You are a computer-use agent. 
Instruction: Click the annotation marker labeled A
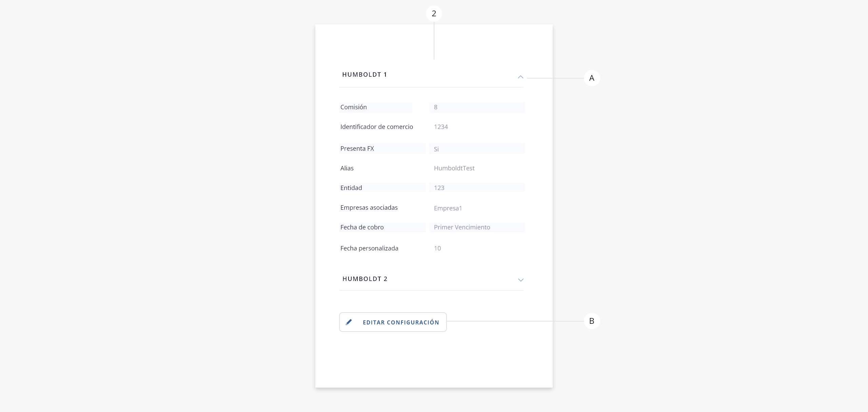tap(592, 78)
